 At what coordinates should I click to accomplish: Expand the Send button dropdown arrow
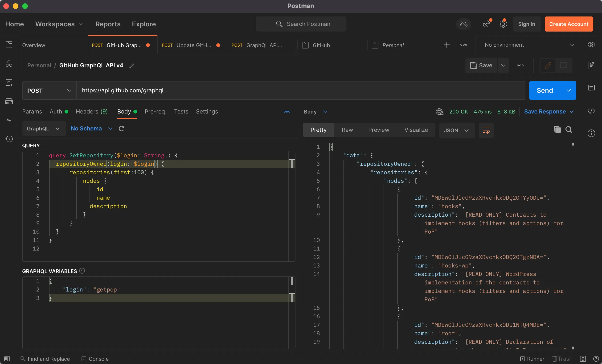click(x=569, y=90)
